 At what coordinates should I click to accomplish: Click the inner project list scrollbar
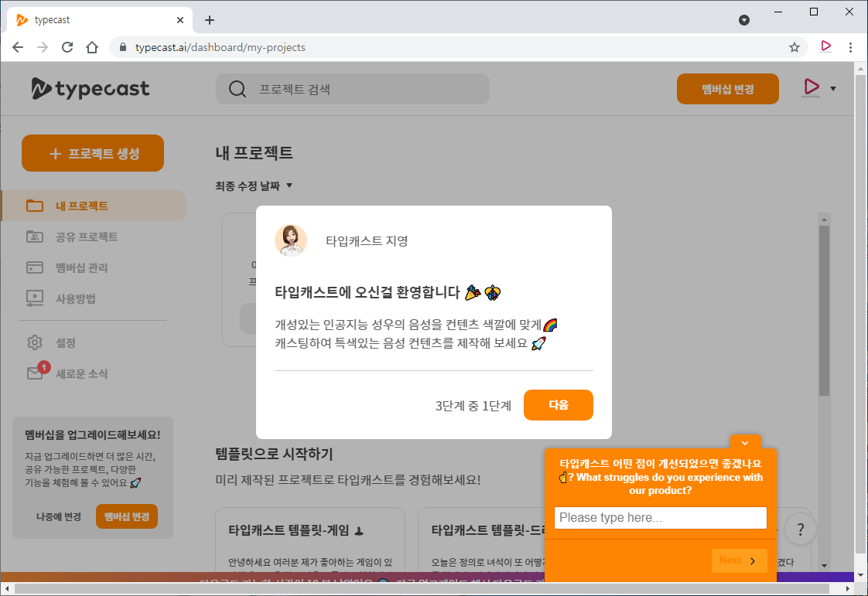[x=824, y=310]
